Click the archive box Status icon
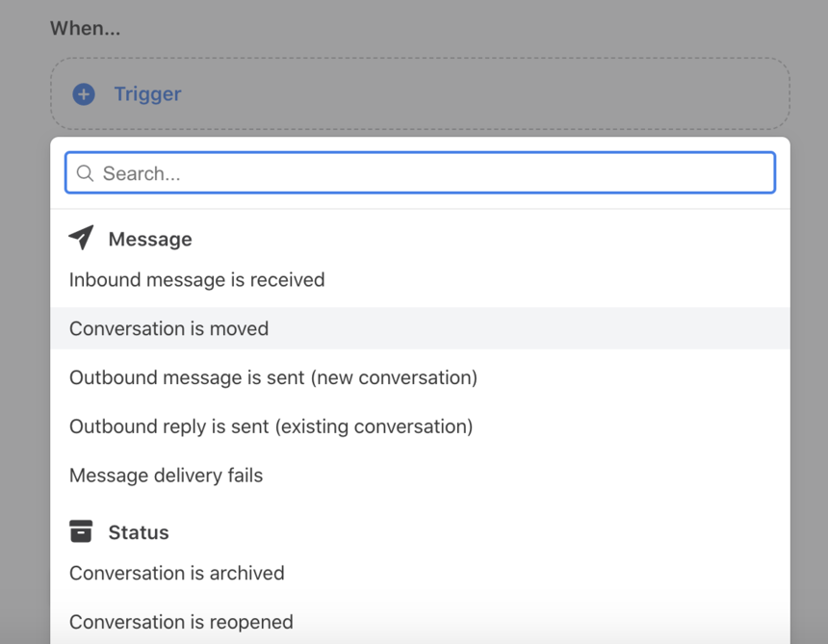Screen dimensions: 828x644 coord(81,531)
